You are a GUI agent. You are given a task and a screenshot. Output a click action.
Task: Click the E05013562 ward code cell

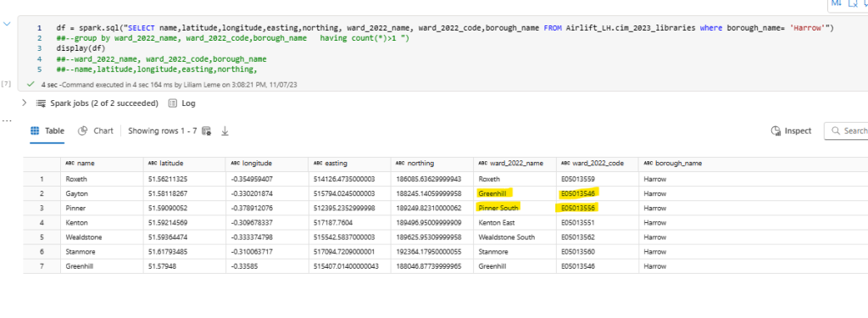598,237
